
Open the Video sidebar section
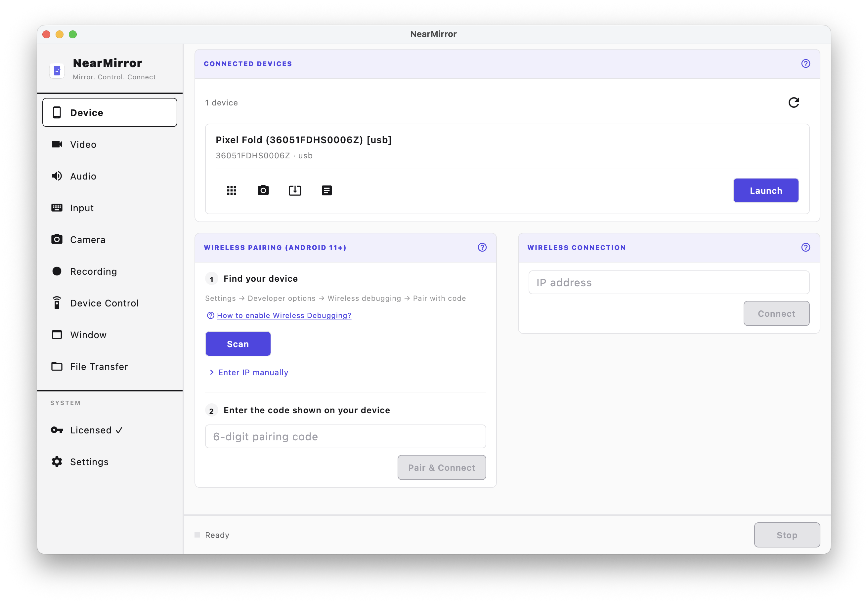[83, 144]
